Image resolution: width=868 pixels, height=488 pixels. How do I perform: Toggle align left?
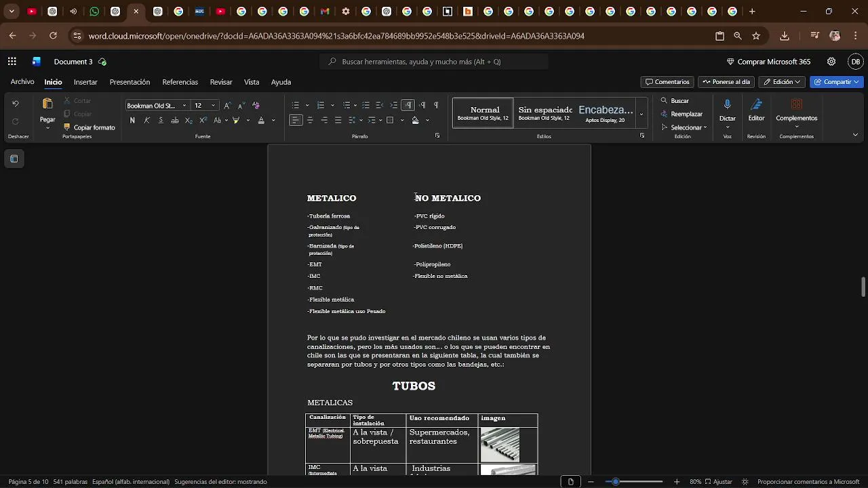click(x=296, y=120)
